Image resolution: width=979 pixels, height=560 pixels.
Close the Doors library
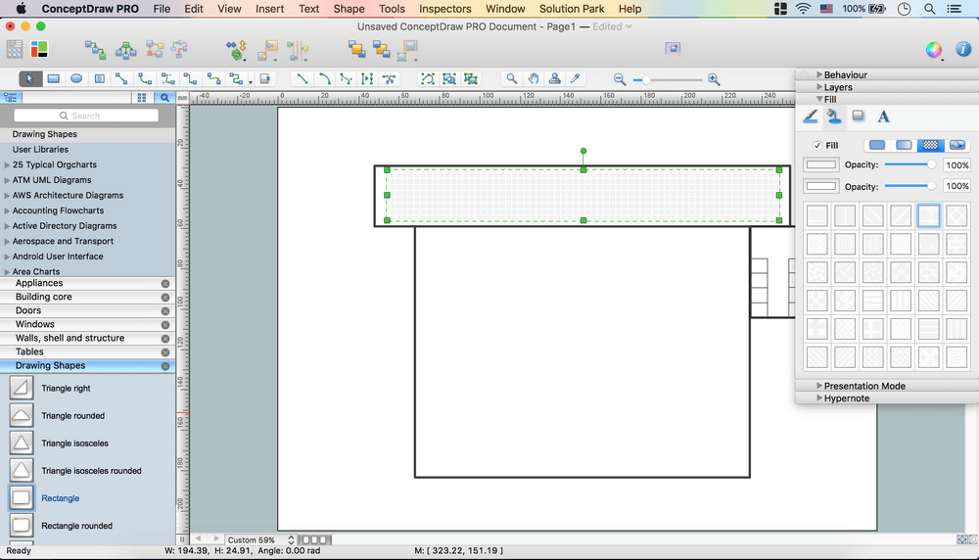(x=164, y=310)
